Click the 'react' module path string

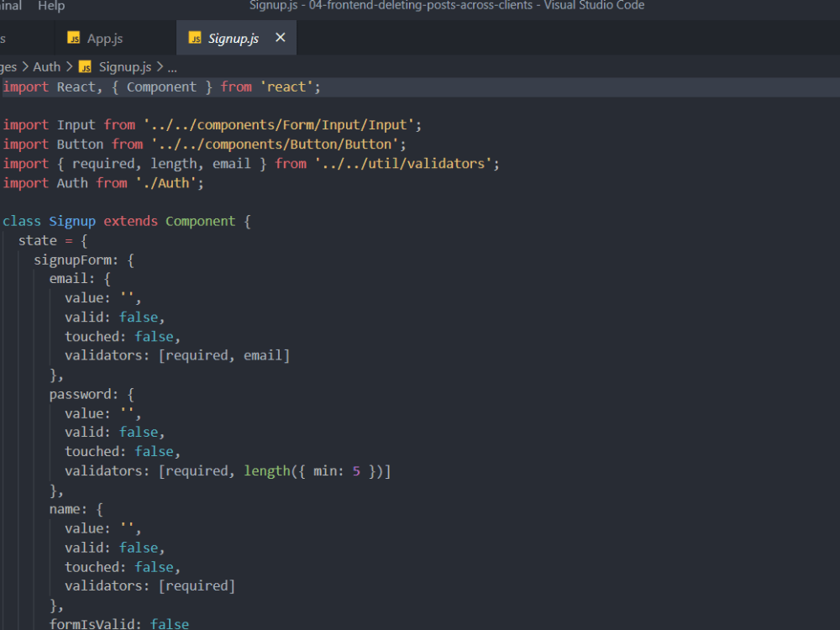pos(286,87)
